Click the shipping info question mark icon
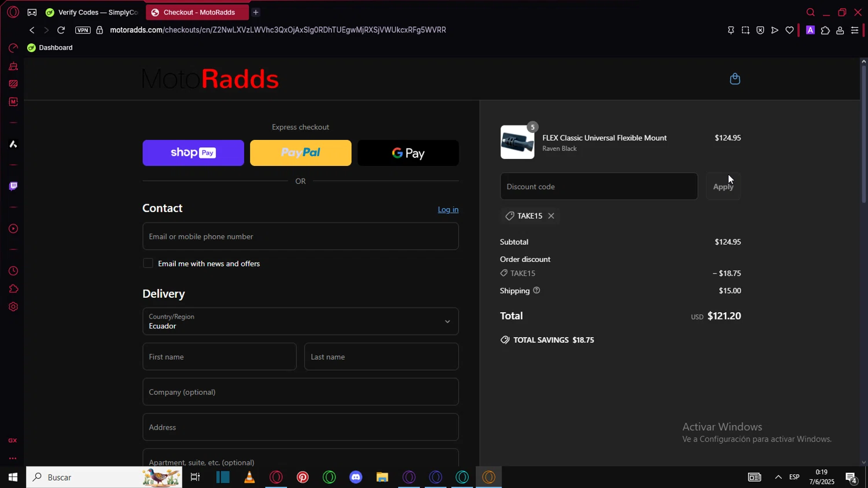This screenshot has height=488, width=868. pyautogui.click(x=536, y=290)
